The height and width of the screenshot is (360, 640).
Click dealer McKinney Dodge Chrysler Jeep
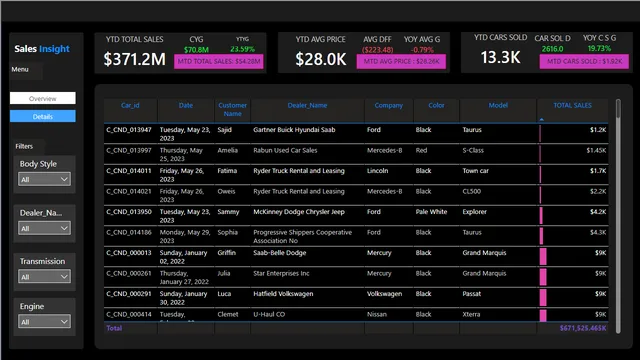click(299, 212)
